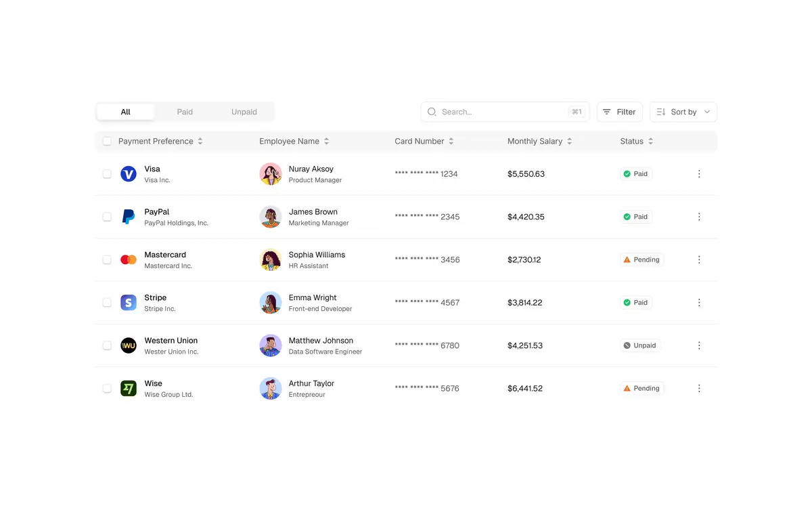Click Emma Wright's profile avatar
The width and height of the screenshot is (812, 508).
(271, 303)
